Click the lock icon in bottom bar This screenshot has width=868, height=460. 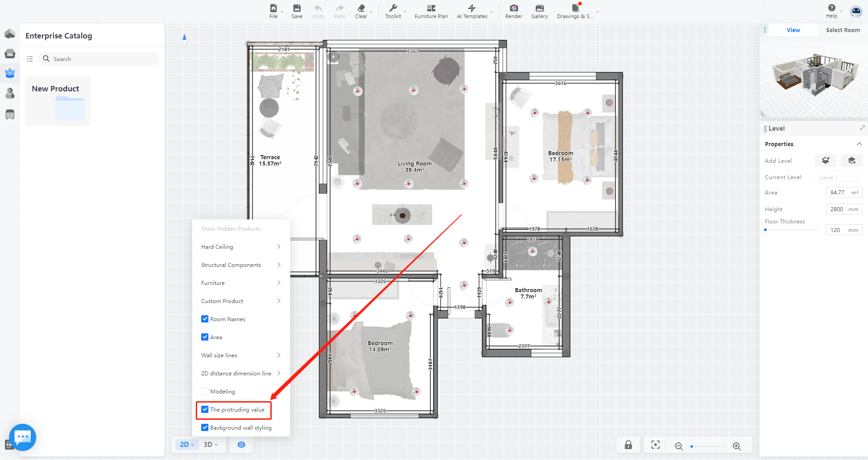(x=628, y=445)
